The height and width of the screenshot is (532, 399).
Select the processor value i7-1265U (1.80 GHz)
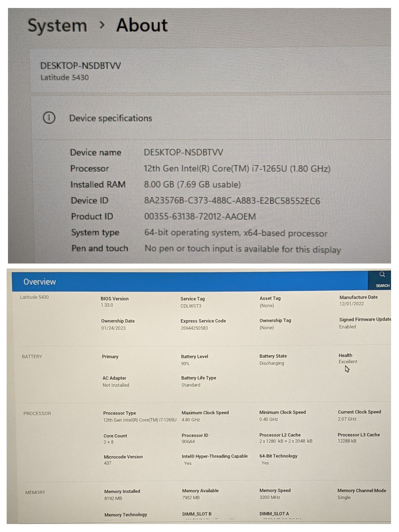pos(237,169)
